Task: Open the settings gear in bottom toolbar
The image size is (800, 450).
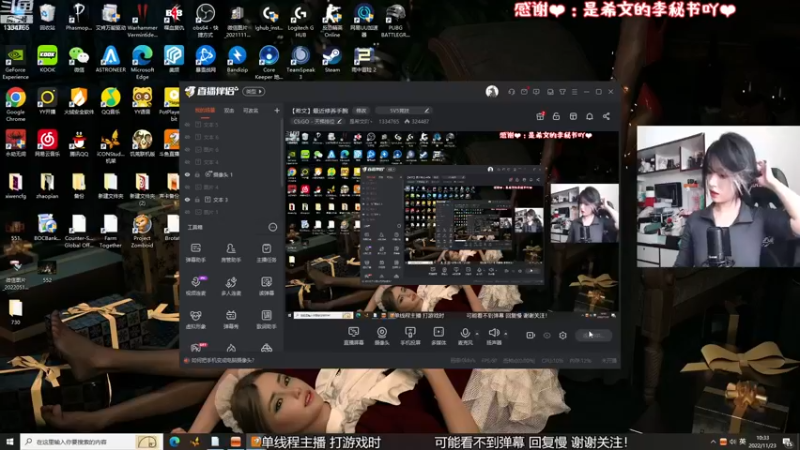Action: [x=563, y=335]
